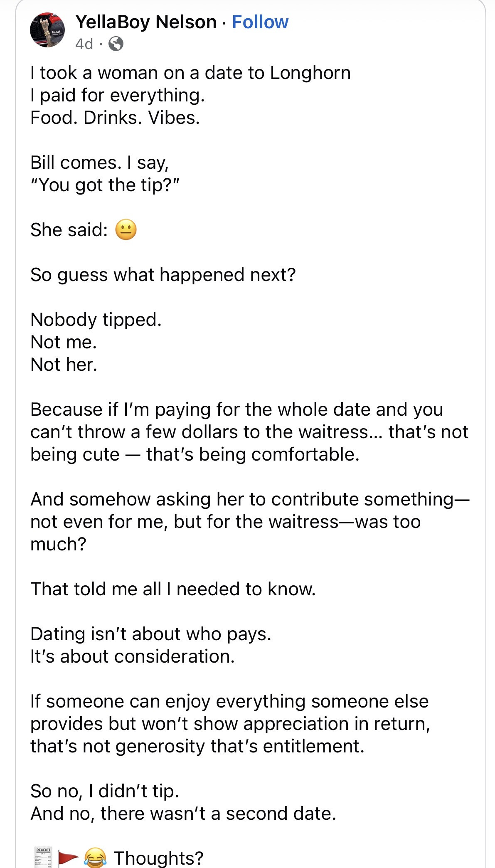Click the "that's not generosity that's entitlement" line

pos(197,746)
